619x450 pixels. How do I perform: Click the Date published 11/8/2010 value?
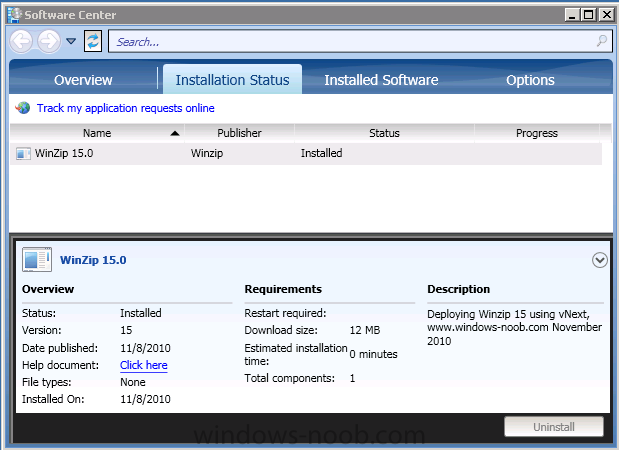(x=145, y=348)
